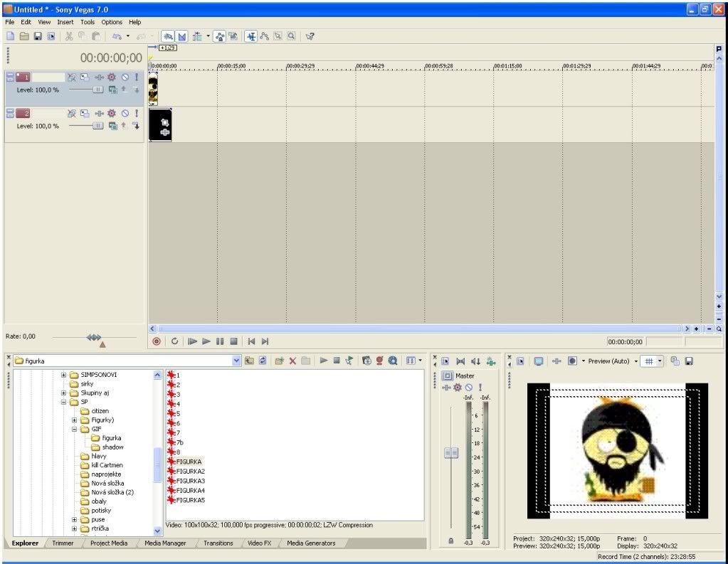Select the shadow folder in the tree
The image size is (728, 564).
click(113, 447)
